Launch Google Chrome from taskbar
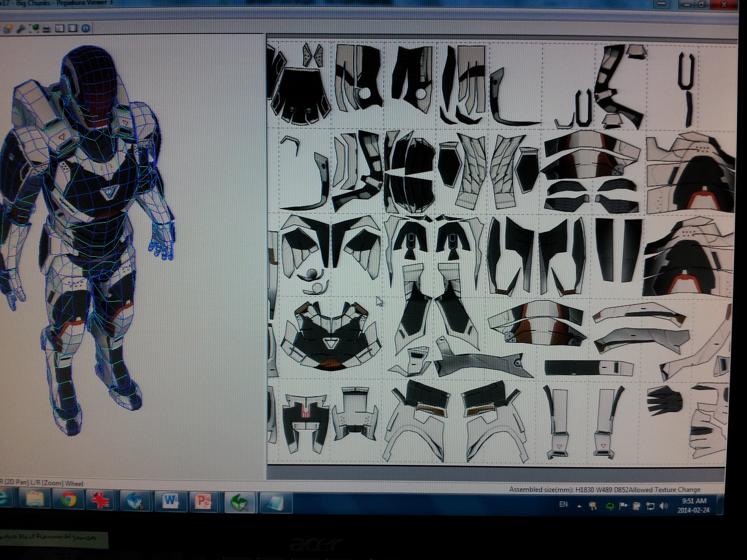747x560 pixels. [68, 500]
